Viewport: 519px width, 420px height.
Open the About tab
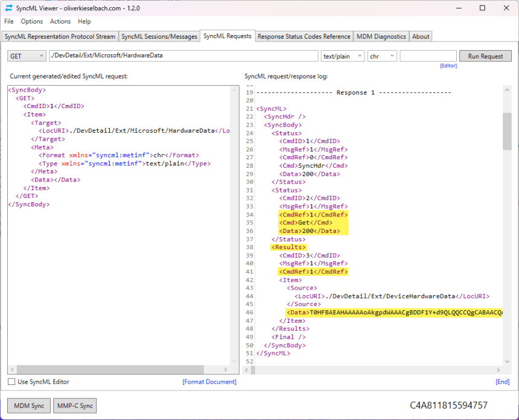click(x=420, y=36)
